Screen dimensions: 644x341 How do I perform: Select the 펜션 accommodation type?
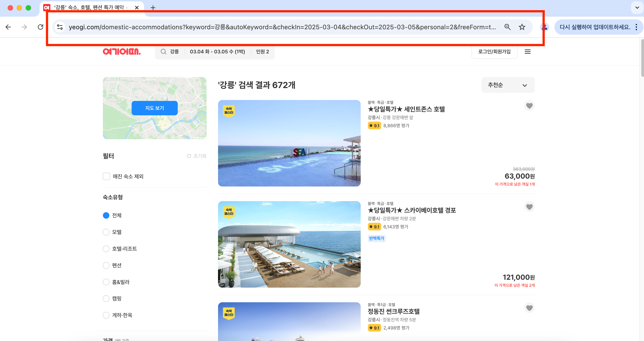coord(106,265)
